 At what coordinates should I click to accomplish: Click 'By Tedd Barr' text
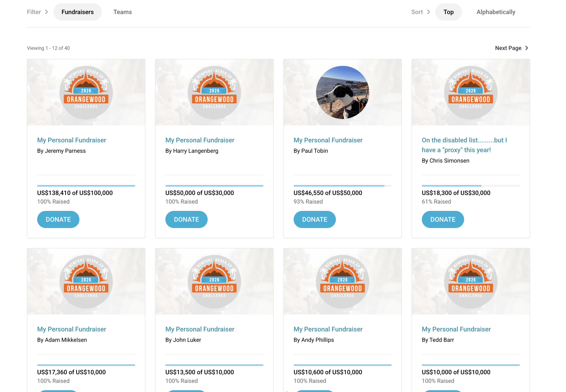click(x=438, y=340)
